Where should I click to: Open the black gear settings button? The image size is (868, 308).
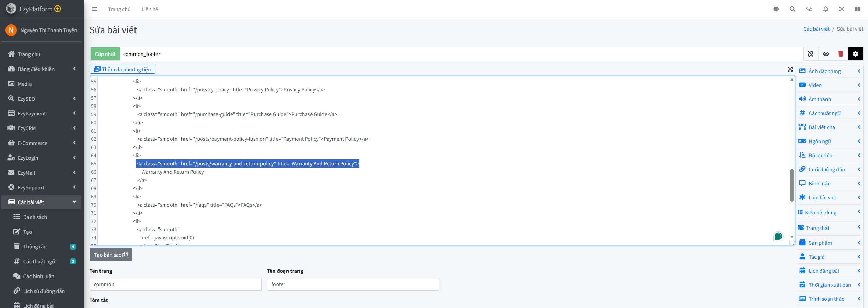coord(855,54)
